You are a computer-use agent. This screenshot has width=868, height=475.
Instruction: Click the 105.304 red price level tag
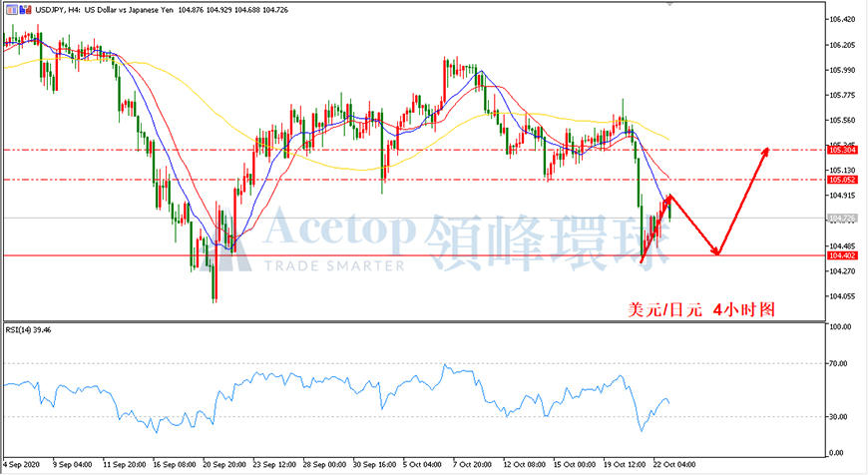pos(842,150)
